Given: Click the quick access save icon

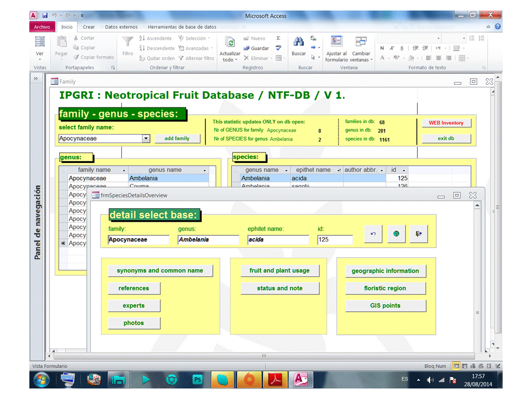Looking at the screenshot, I should click(x=45, y=16).
